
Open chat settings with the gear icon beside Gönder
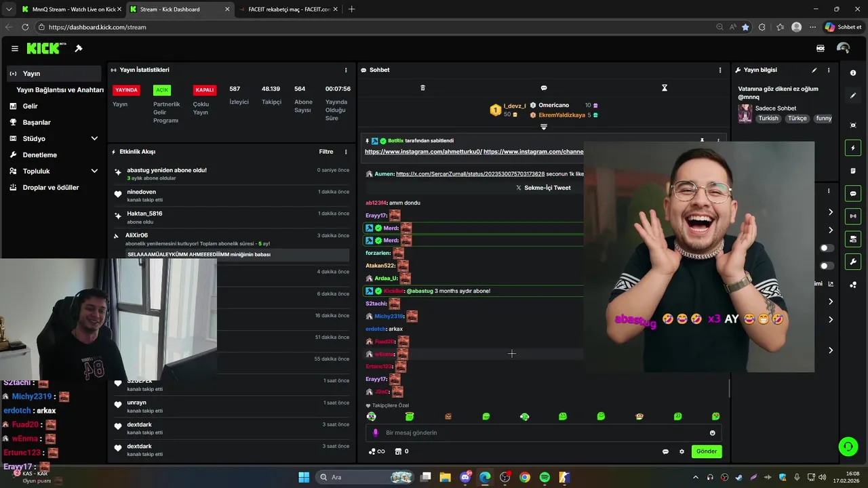pyautogui.click(x=682, y=451)
